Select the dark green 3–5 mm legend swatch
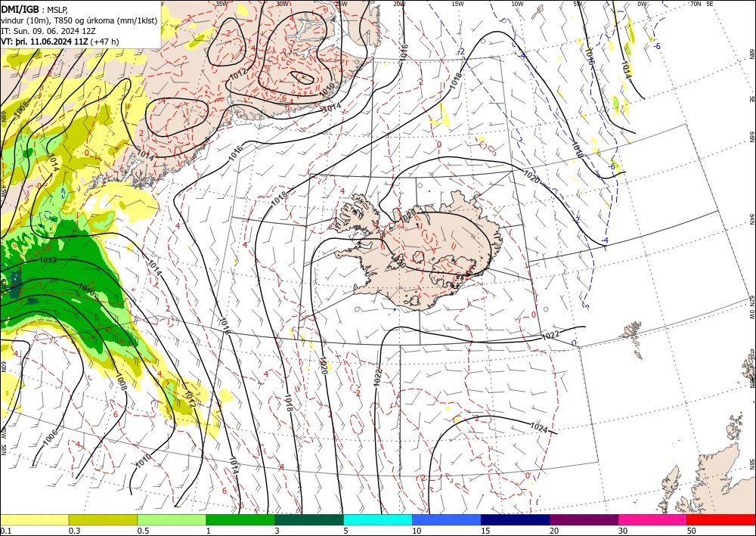This screenshot has width=756, height=536. (309, 519)
